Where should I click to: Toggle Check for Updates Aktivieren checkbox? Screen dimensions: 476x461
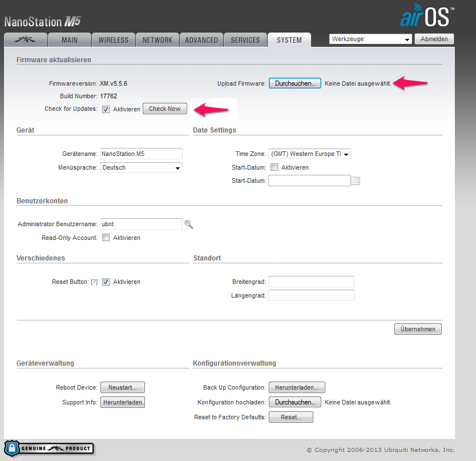click(x=106, y=109)
